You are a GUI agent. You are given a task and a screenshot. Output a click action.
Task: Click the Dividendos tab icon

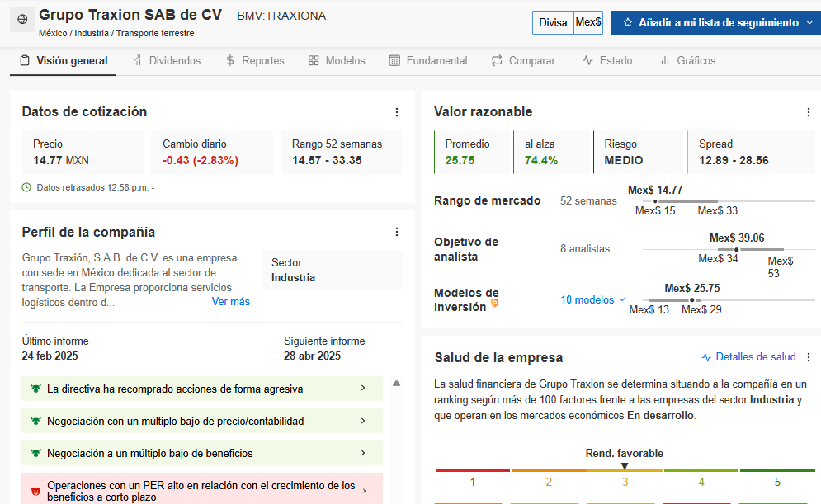(x=137, y=61)
